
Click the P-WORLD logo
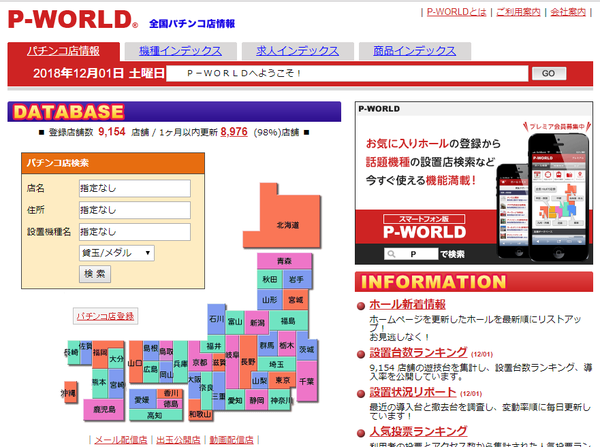pos(73,20)
